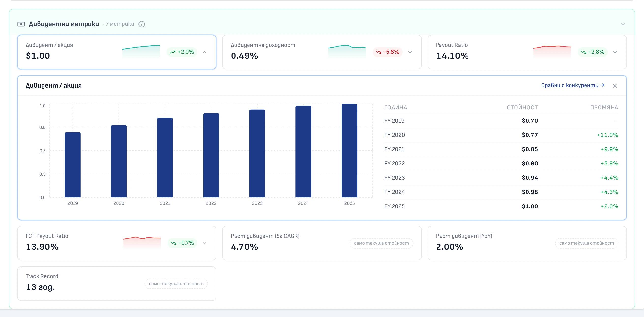Click the -0.7% trend badge on FCF Payout Ratio
This screenshot has height=317, width=644.
[x=182, y=243]
